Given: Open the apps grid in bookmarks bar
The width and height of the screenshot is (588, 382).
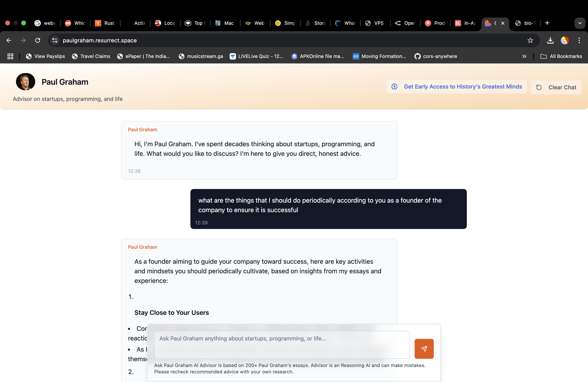Looking at the screenshot, I should tap(10, 56).
